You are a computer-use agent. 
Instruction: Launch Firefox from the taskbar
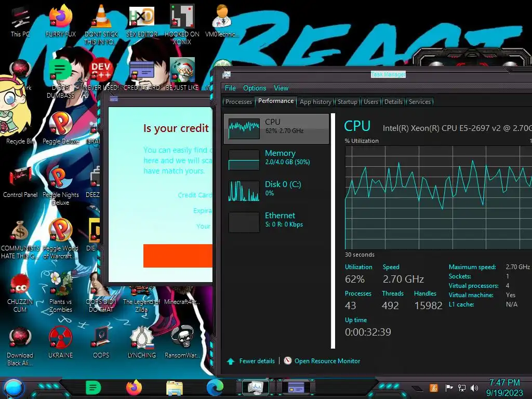point(134,388)
